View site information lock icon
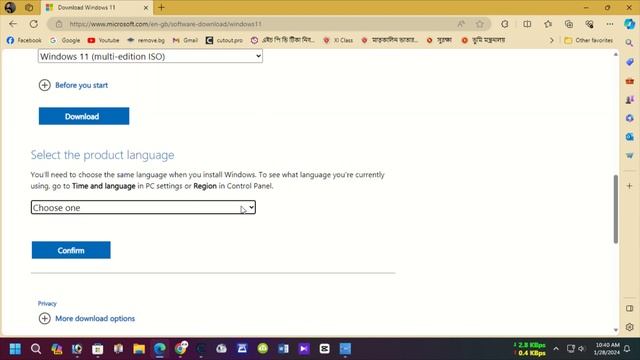Image resolution: width=640 pixels, height=360 pixels. (x=59, y=24)
